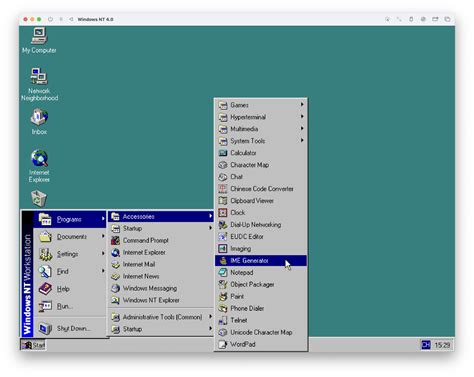Click the Phone Dialer icon
The image size is (474, 377).
(223, 309)
